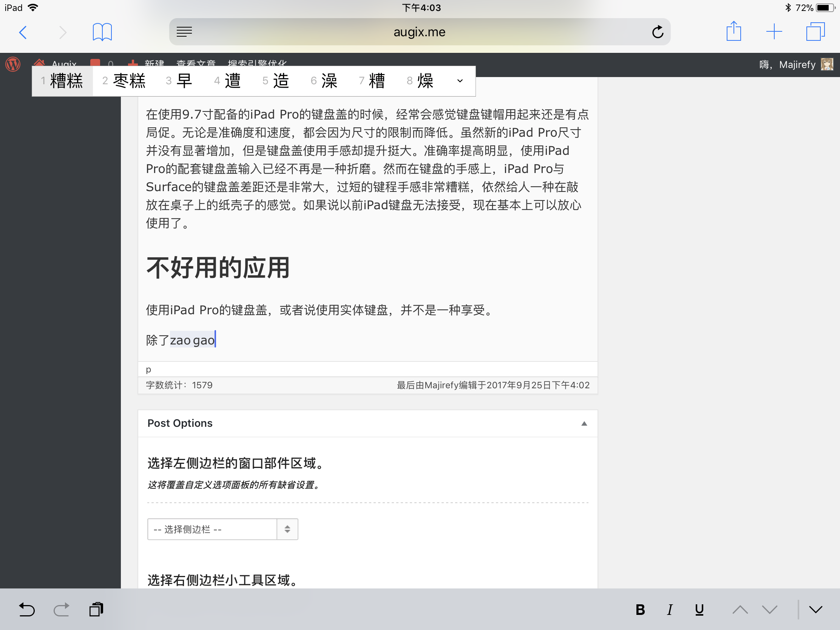Tap the Majirefy avatar image
Image resolution: width=840 pixels, height=630 pixels.
(x=827, y=65)
